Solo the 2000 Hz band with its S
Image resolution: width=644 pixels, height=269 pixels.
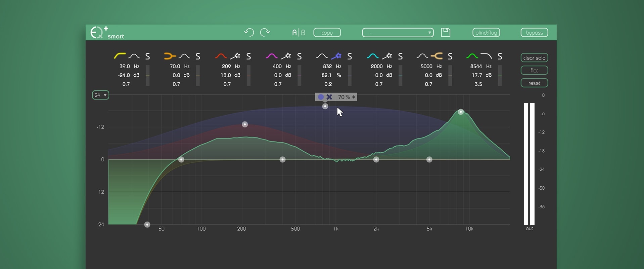400,56
